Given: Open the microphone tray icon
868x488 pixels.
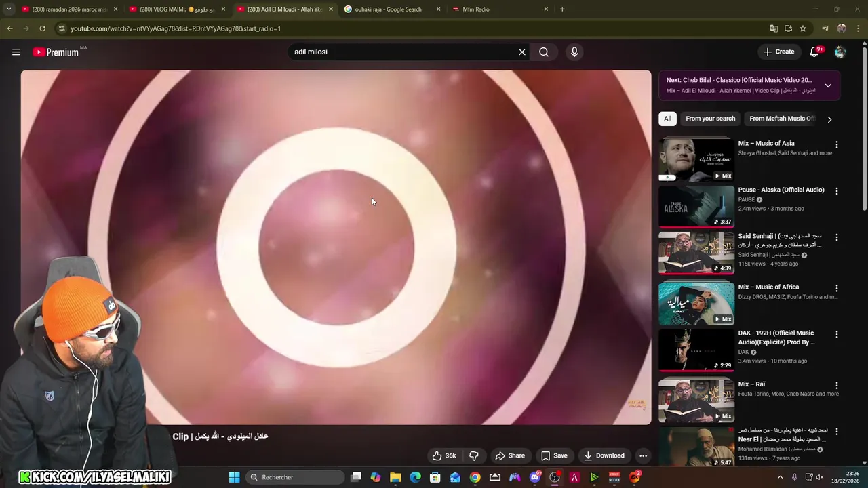Looking at the screenshot, I should pyautogui.click(x=795, y=477).
